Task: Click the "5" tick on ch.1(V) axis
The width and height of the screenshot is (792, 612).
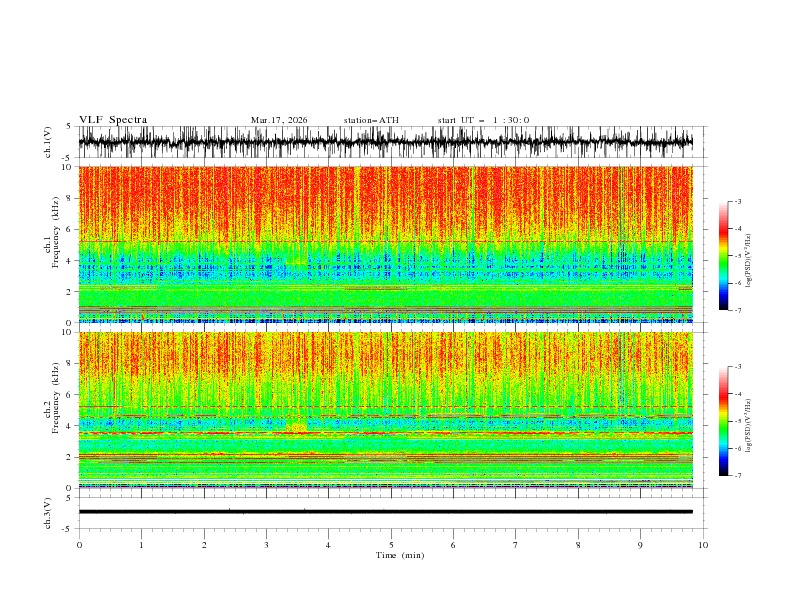Action: coord(69,127)
